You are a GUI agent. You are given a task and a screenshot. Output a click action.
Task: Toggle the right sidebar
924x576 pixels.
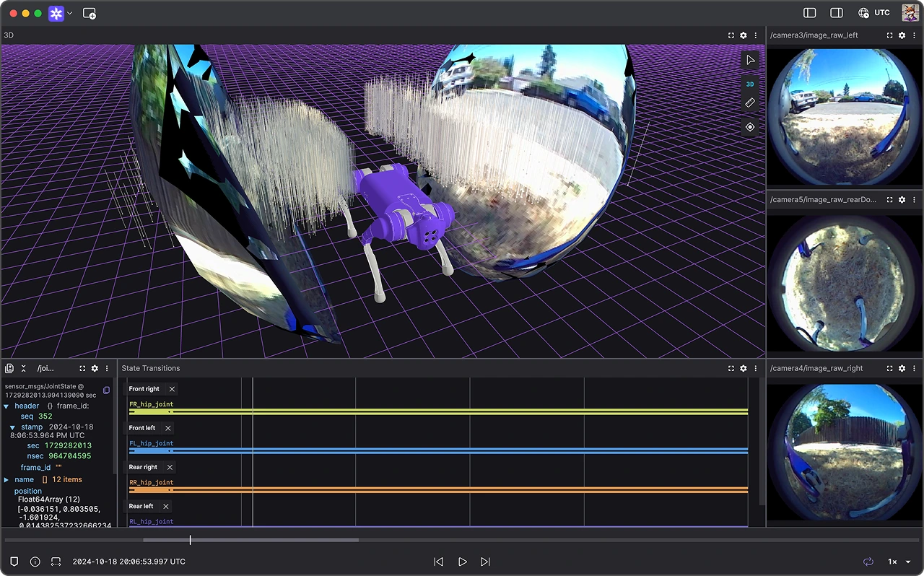837,13
